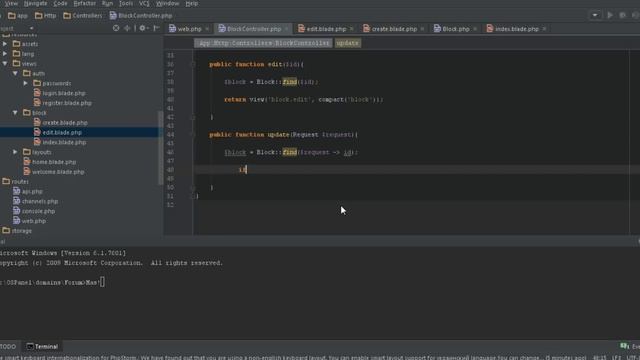Click the collapse all icon in project panel
Screen dimensions: 640x360
127,28
